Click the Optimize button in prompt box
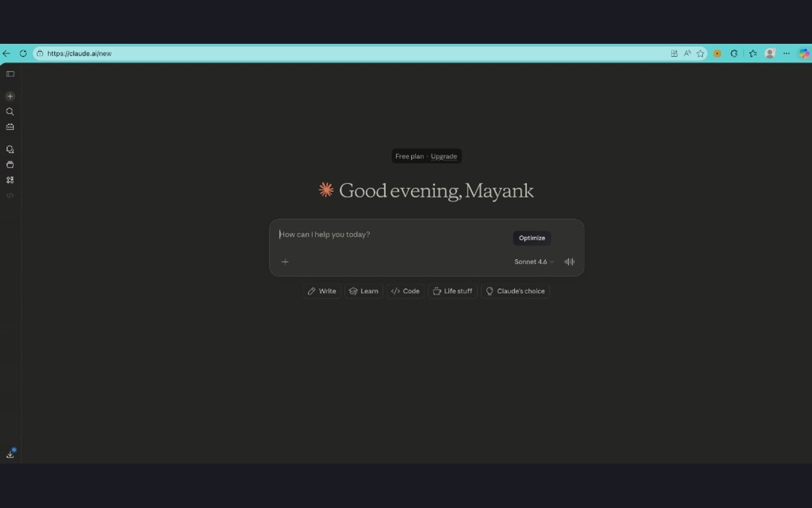The width and height of the screenshot is (812, 508). (x=532, y=238)
